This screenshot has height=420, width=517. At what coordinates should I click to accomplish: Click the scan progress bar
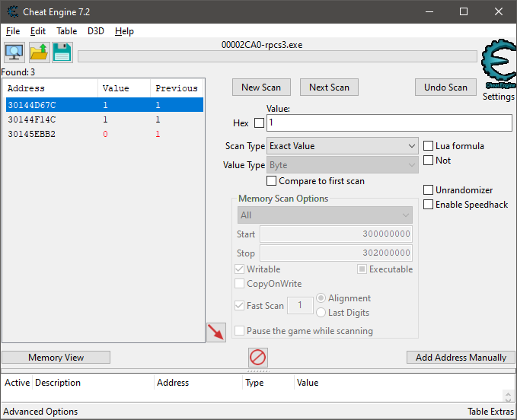pos(277,56)
